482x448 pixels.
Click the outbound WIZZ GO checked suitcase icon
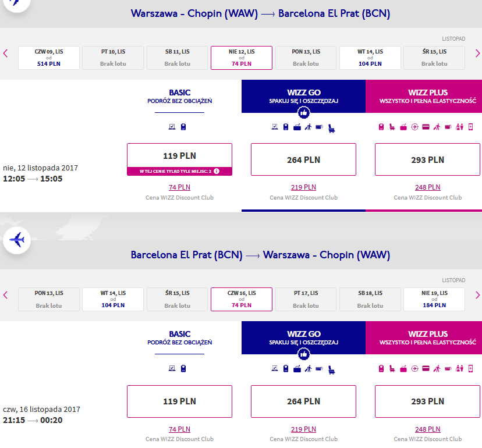coord(297,127)
